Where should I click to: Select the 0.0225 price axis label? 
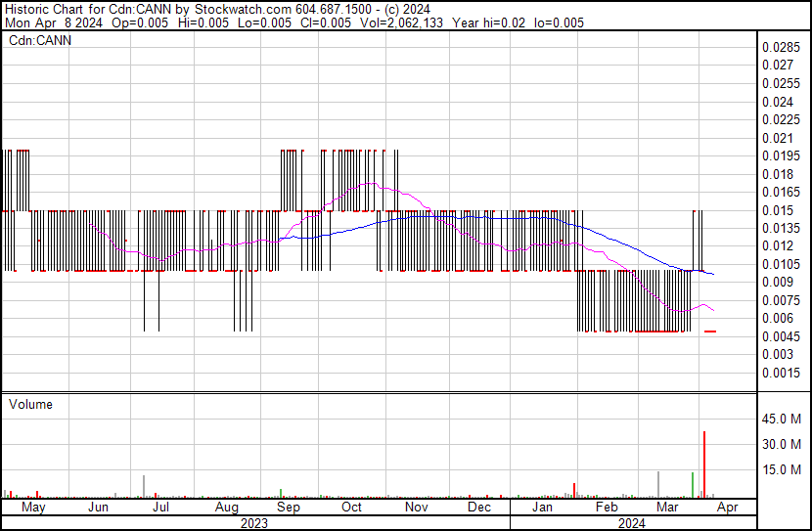[x=781, y=119]
